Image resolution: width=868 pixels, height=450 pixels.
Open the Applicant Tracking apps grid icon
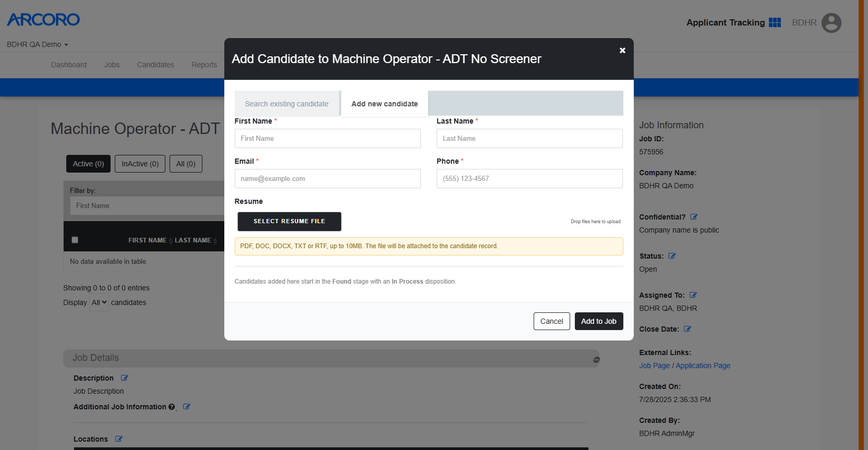click(x=775, y=22)
